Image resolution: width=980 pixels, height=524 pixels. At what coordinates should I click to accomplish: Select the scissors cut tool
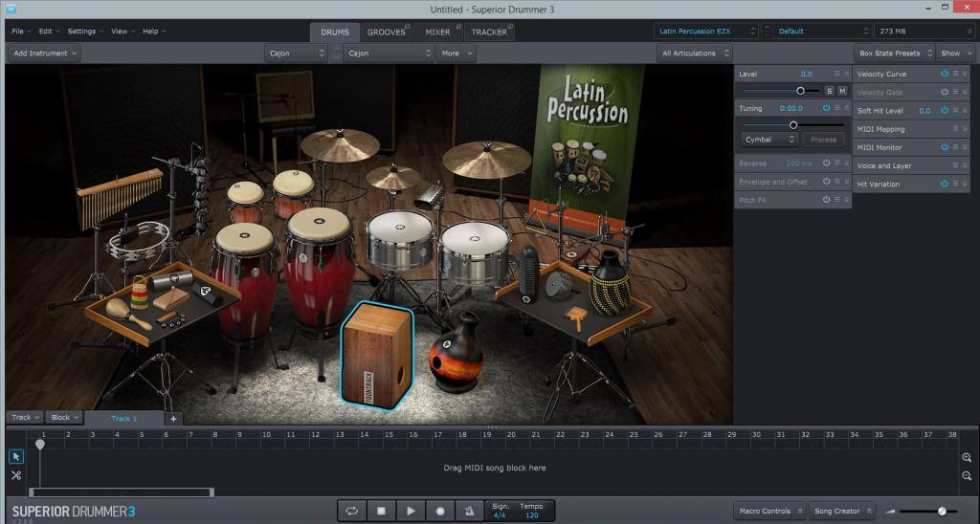coord(16,475)
